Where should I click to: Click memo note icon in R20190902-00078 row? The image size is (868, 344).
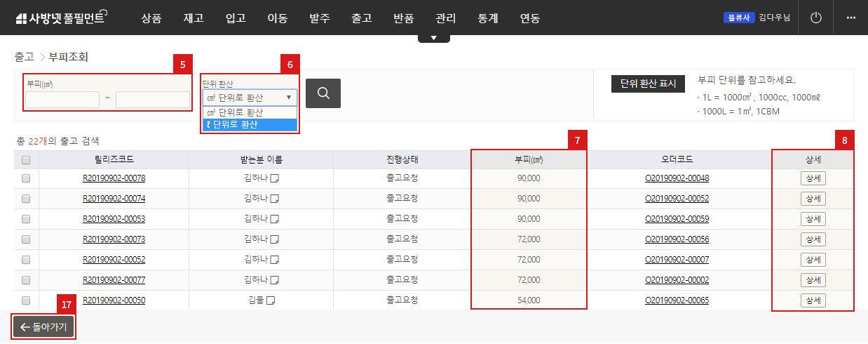(276, 178)
